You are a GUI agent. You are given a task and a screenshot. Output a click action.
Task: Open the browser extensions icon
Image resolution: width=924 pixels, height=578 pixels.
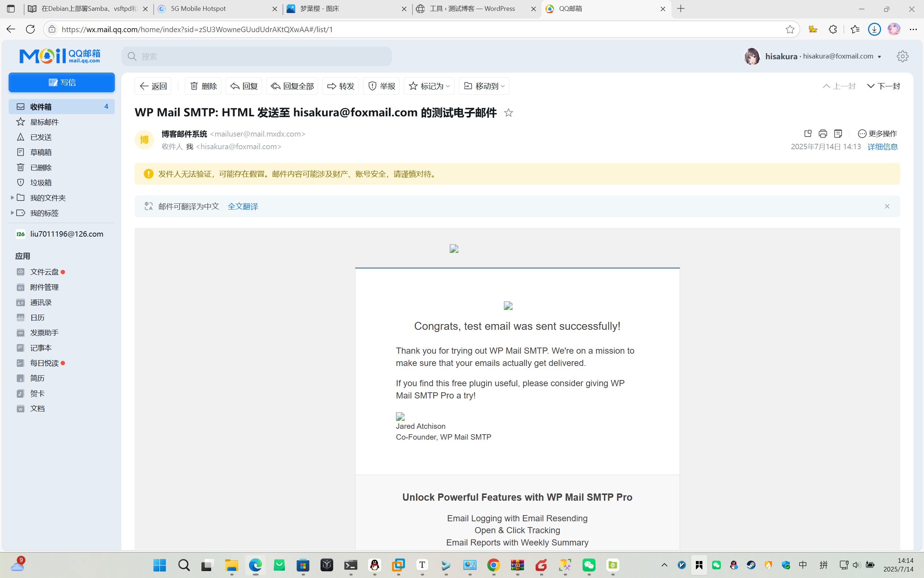pyautogui.click(x=833, y=29)
